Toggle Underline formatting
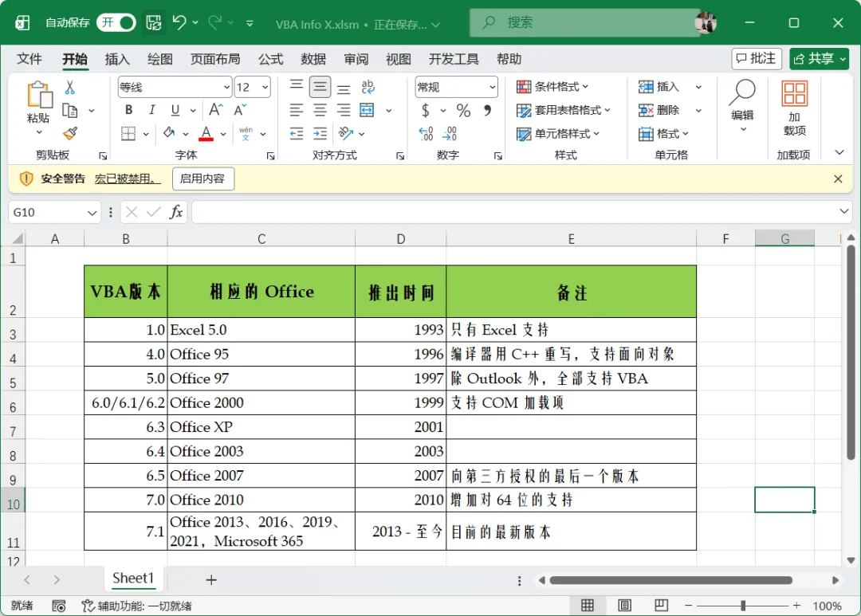 [175, 110]
